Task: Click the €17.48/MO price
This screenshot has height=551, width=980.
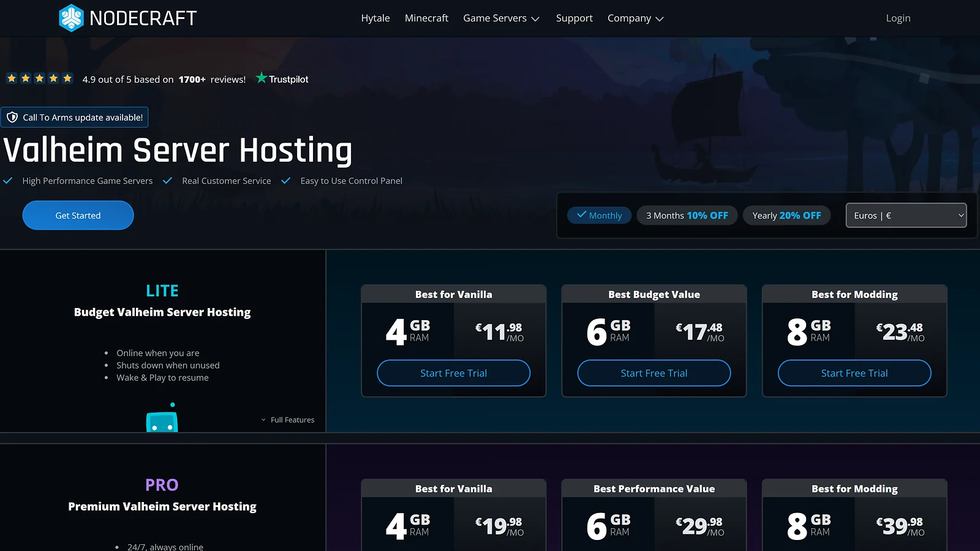Action: click(700, 332)
